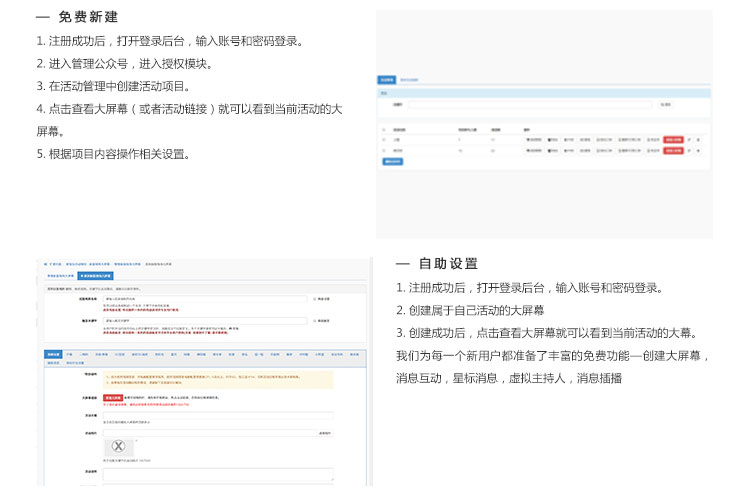Viewport: 750px width, 489px height.
Task: Select the first blue tab in the settings tab strip
Action: 53,353
